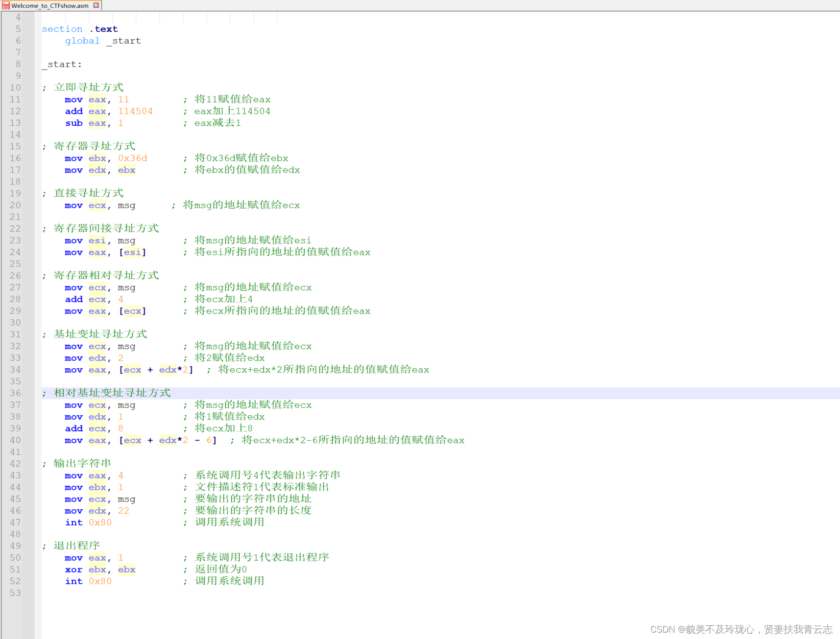Click the mov ecx, msg instruction on line 20
The width and height of the screenshot is (840, 639).
coord(98,205)
